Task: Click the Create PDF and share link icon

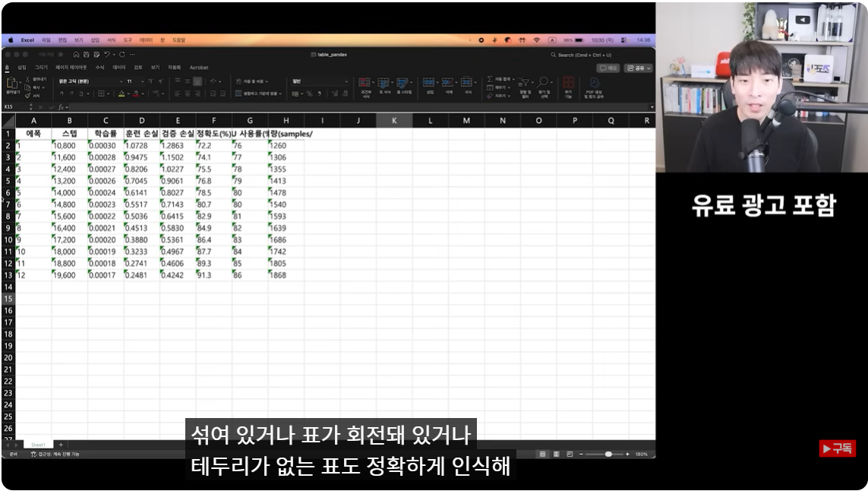Action: tap(594, 83)
